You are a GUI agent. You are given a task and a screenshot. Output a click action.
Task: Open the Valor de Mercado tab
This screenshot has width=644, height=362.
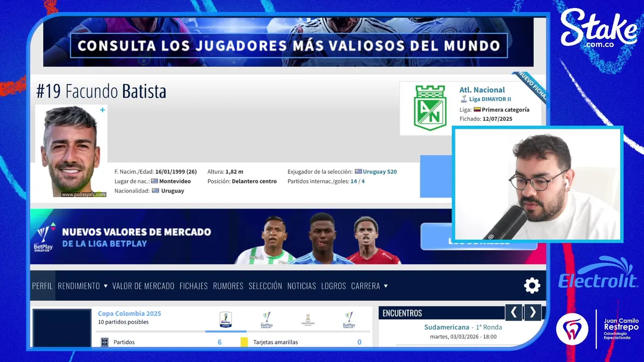click(143, 286)
